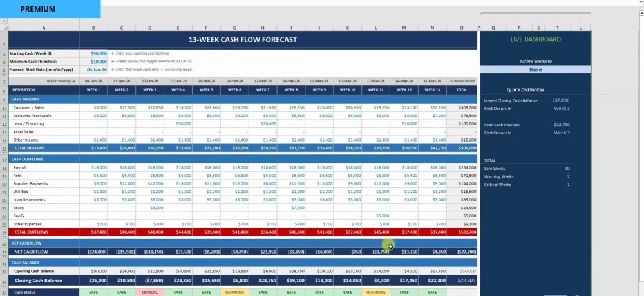Click the select-all corner triangle
The width and height of the screenshot is (644, 296).
[x=4, y=28]
